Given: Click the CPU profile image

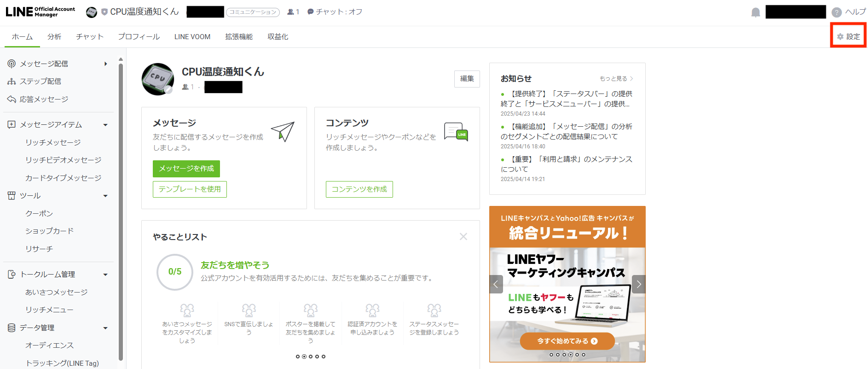Looking at the screenshot, I should pyautogui.click(x=158, y=79).
